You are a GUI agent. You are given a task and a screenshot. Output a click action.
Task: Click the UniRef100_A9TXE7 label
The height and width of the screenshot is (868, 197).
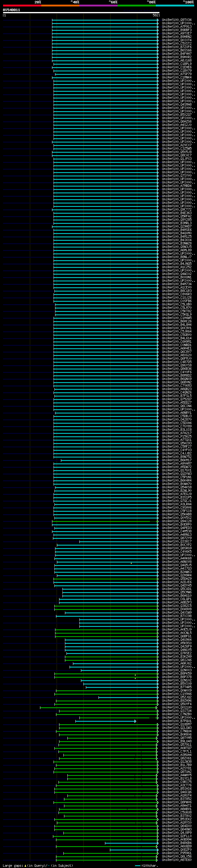tap(176, 33)
